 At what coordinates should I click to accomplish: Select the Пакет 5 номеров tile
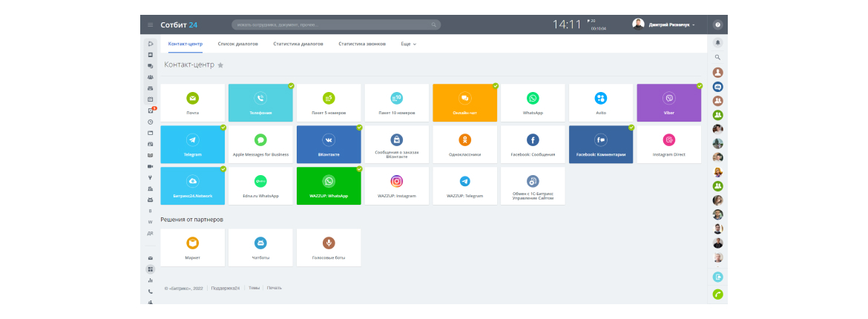(329, 103)
